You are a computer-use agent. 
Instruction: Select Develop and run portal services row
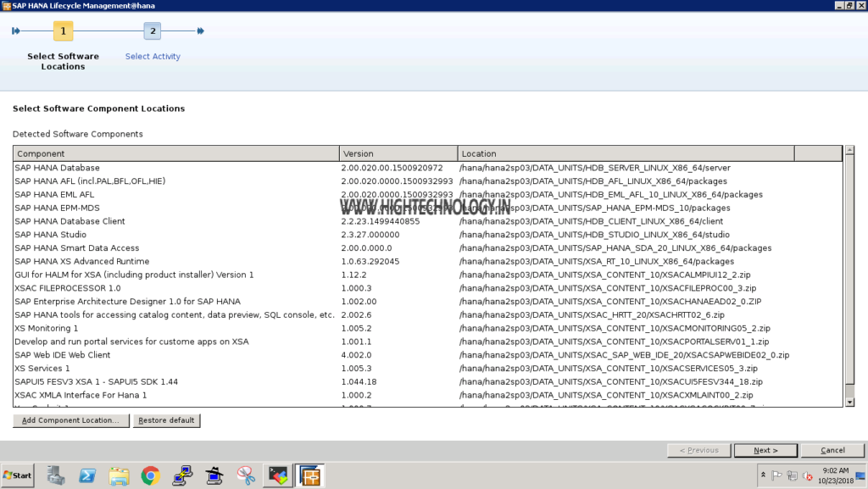428,342
